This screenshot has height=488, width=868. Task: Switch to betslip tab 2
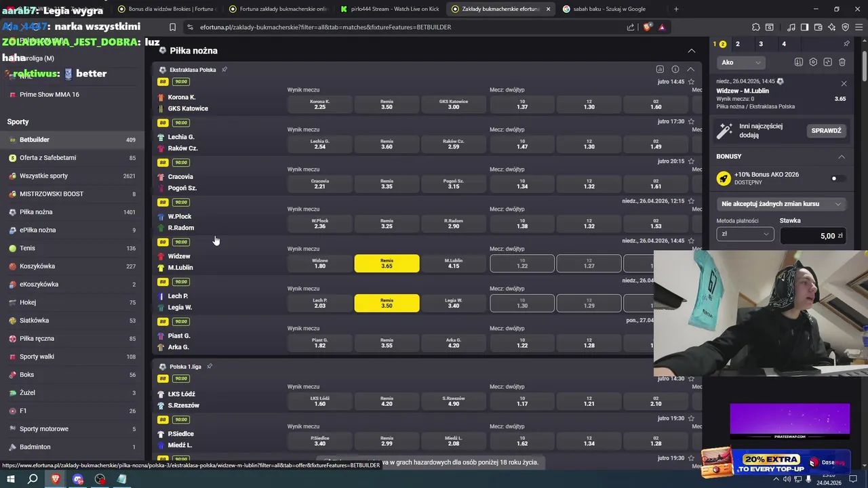(x=738, y=44)
